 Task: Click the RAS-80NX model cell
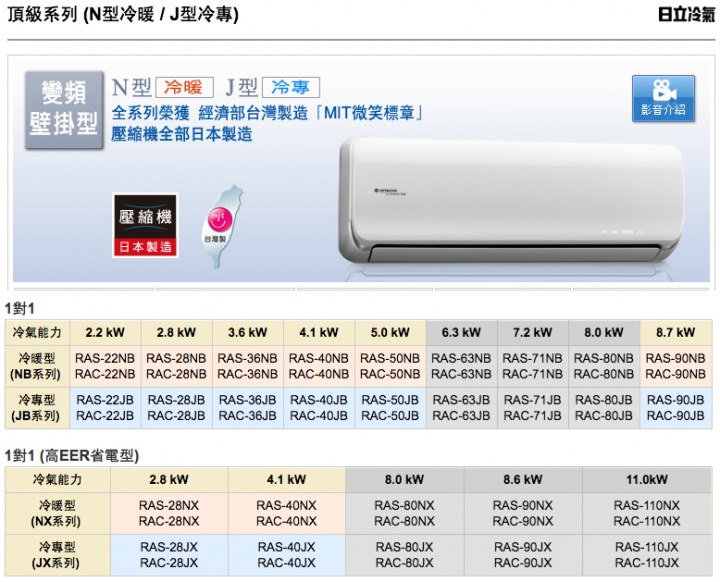(x=405, y=513)
